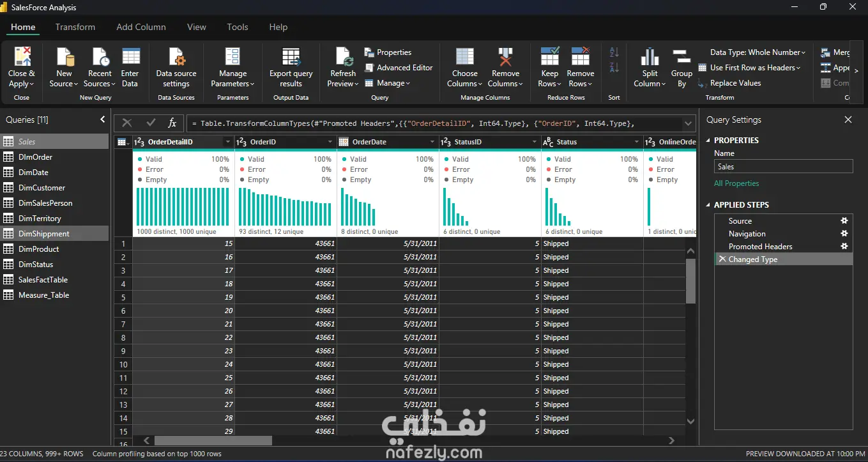This screenshot has width=868, height=462.
Task: Click the All Properties link
Action: 736,183
